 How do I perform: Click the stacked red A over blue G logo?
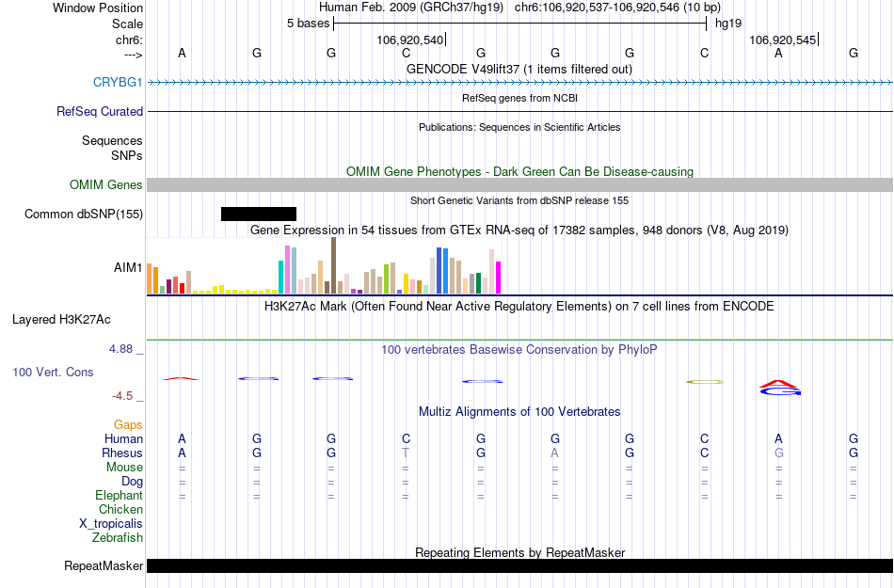[780, 388]
